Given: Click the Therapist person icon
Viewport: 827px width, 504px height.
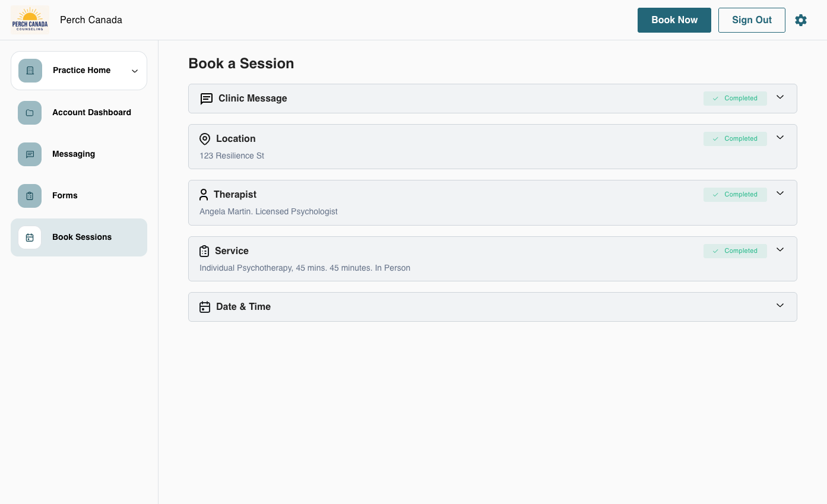Looking at the screenshot, I should (204, 195).
